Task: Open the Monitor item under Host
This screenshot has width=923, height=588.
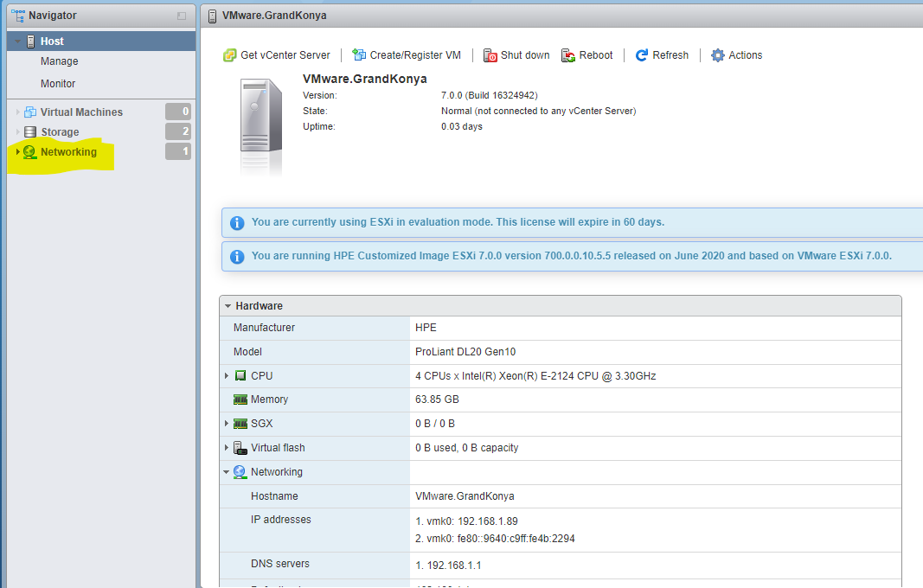Action: [58, 84]
